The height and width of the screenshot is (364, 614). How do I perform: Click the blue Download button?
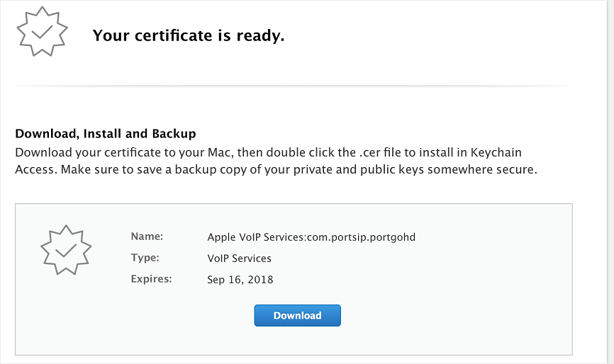click(x=297, y=316)
